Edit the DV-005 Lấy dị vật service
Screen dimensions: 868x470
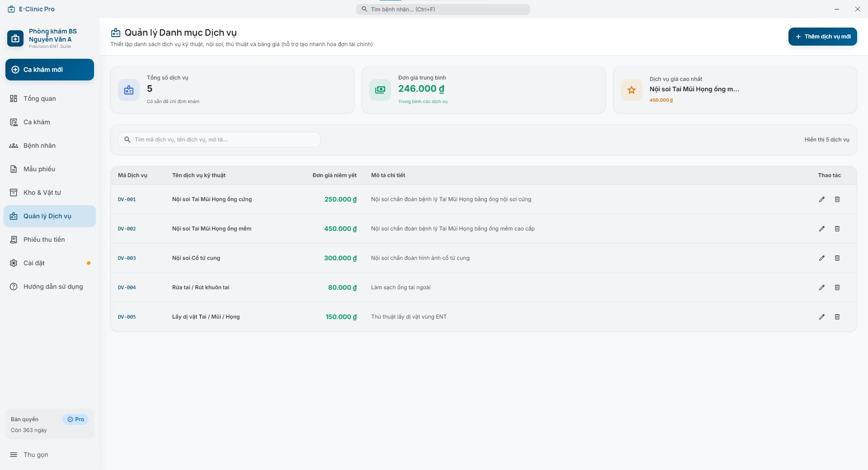822,317
